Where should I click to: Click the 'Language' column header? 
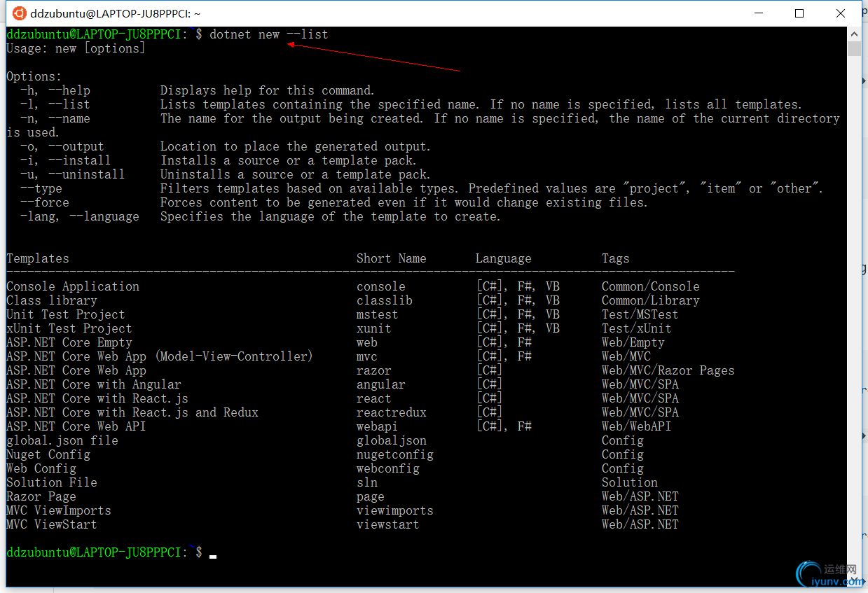pos(503,258)
